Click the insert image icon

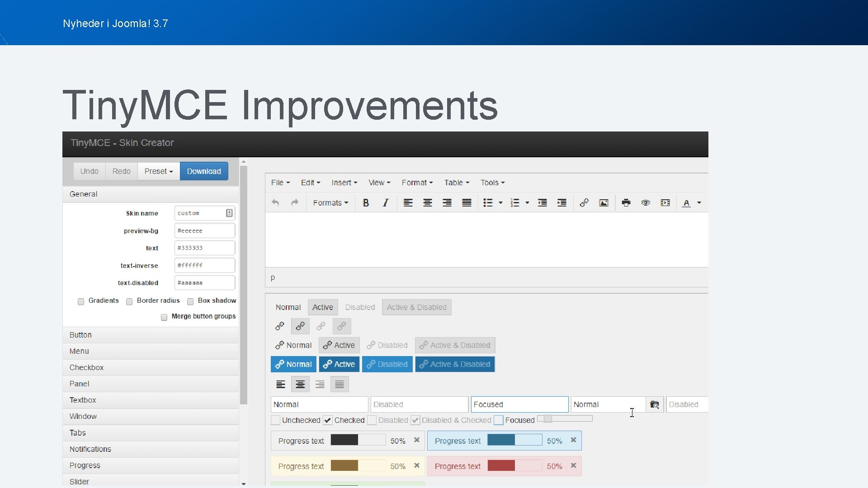point(604,203)
